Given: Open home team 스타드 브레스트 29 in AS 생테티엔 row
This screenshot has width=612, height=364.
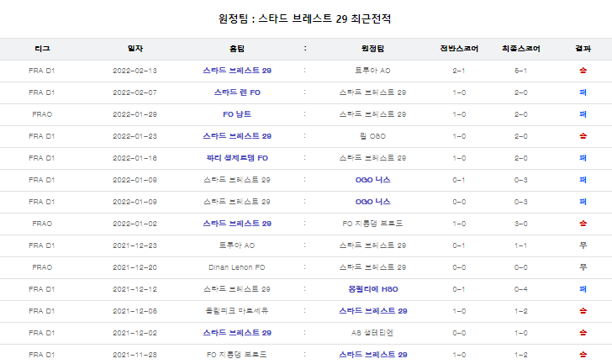Looking at the screenshot, I should tap(237, 333).
